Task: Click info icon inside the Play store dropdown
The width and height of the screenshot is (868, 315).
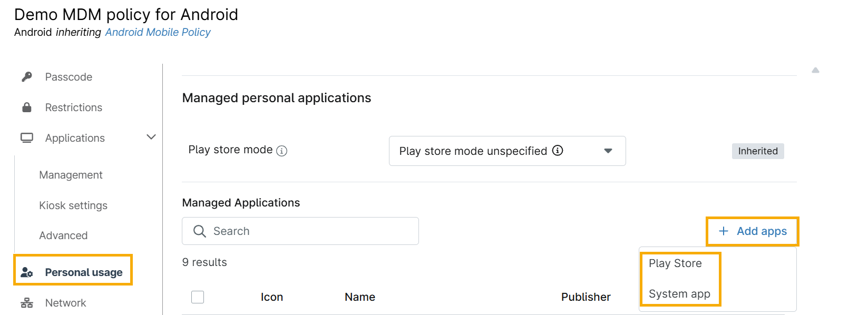Action: pyautogui.click(x=558, y=151)
